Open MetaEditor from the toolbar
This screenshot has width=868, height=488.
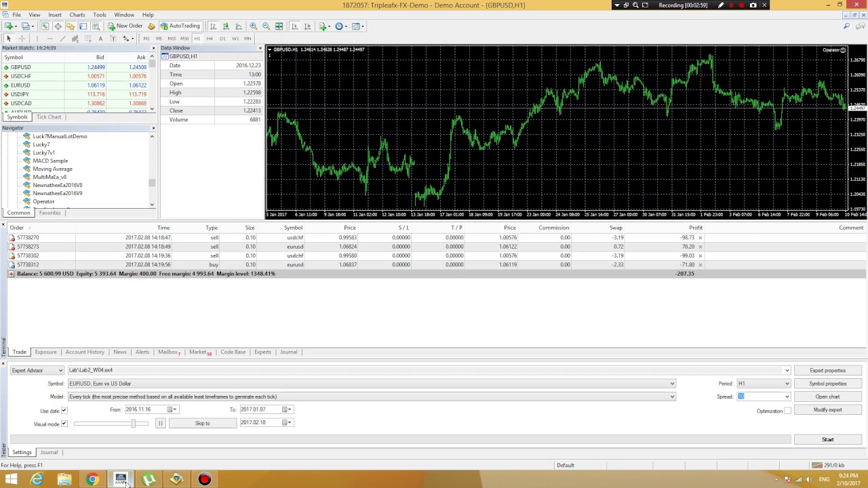point(151,26)
